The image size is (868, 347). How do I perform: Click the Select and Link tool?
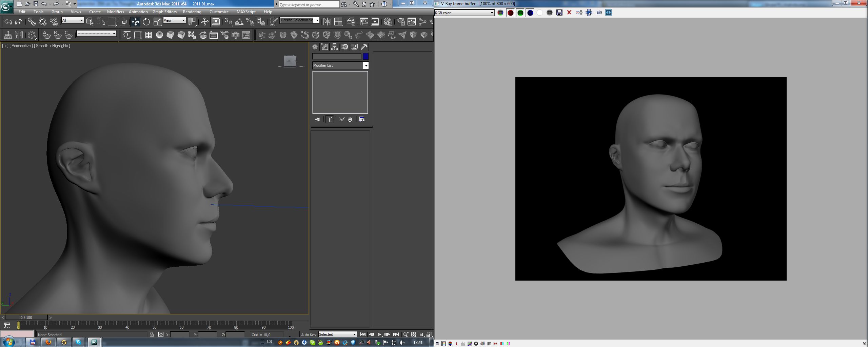(31, 22)
